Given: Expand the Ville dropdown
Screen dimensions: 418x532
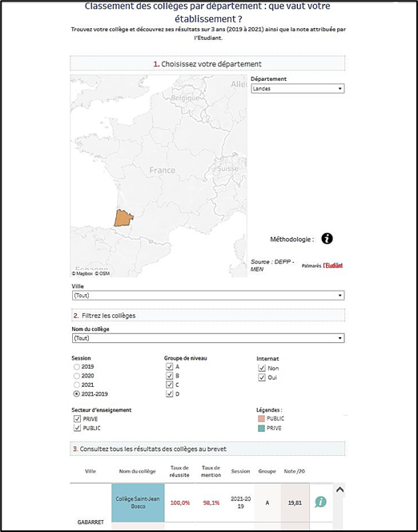Looking at the screenshot, I should 208,295.
